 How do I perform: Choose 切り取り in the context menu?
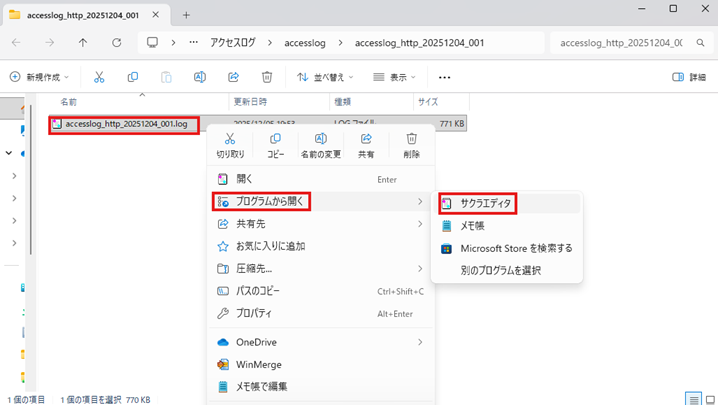(230, 145)
